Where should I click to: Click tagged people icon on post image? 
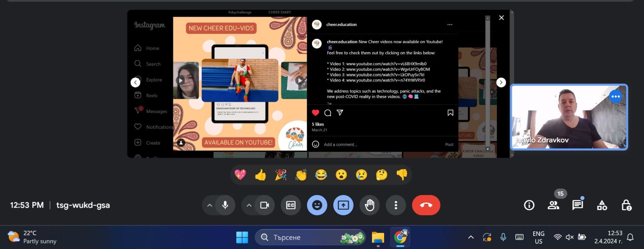(x=181, y=143)
